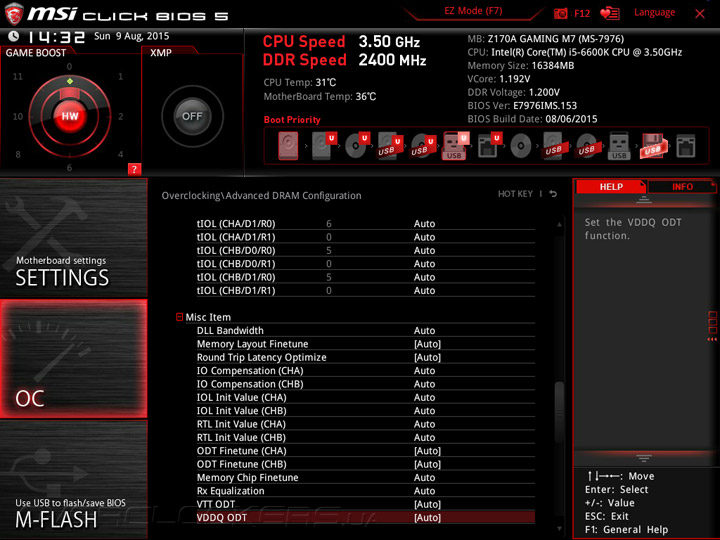Select the last network boot device icon
Viewport: 720px width, 540px height.
point(686,146)
